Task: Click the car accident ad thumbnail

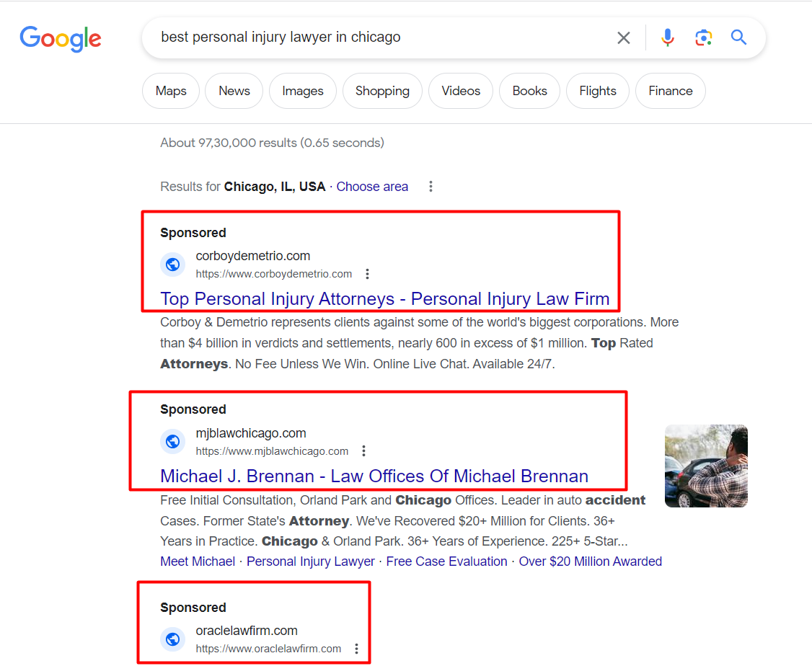Action: pyautogui.click(x=707, y=466)
